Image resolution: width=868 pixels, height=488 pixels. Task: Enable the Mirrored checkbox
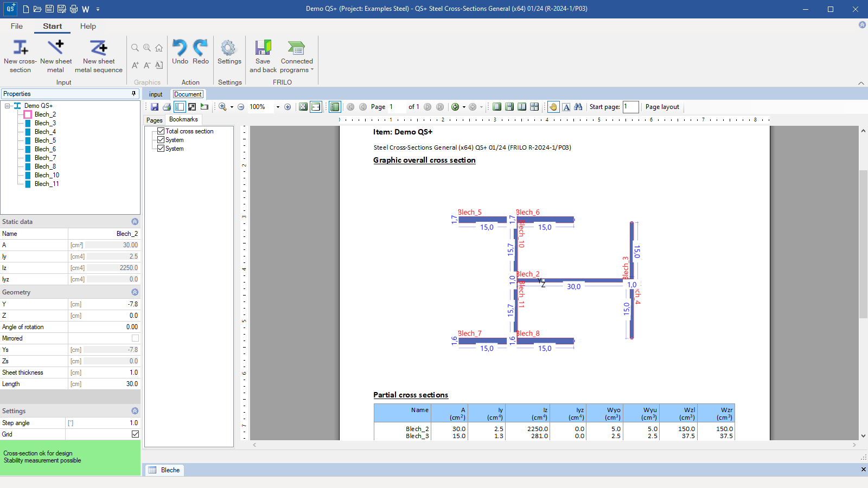[135, 338]
